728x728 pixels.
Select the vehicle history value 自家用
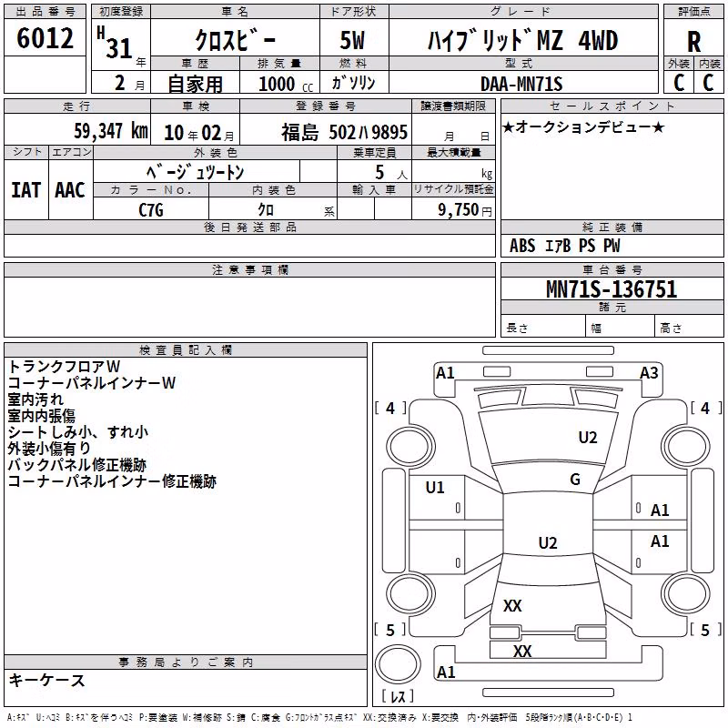point(195,84)
